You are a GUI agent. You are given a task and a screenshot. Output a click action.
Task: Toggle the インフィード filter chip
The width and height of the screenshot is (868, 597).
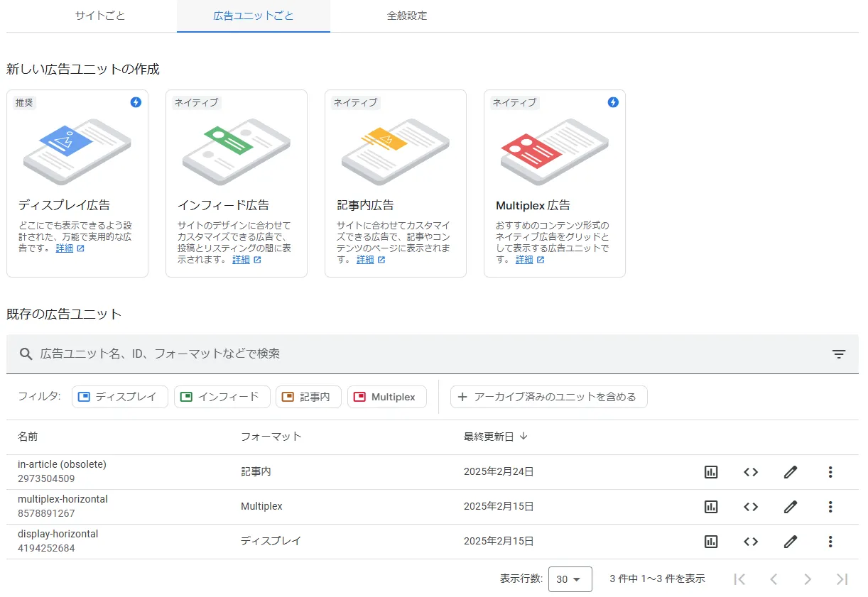coord(222,397)
